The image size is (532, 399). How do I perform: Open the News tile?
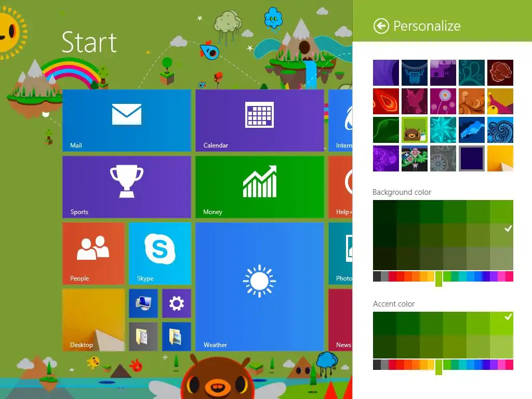click(341, 320)
